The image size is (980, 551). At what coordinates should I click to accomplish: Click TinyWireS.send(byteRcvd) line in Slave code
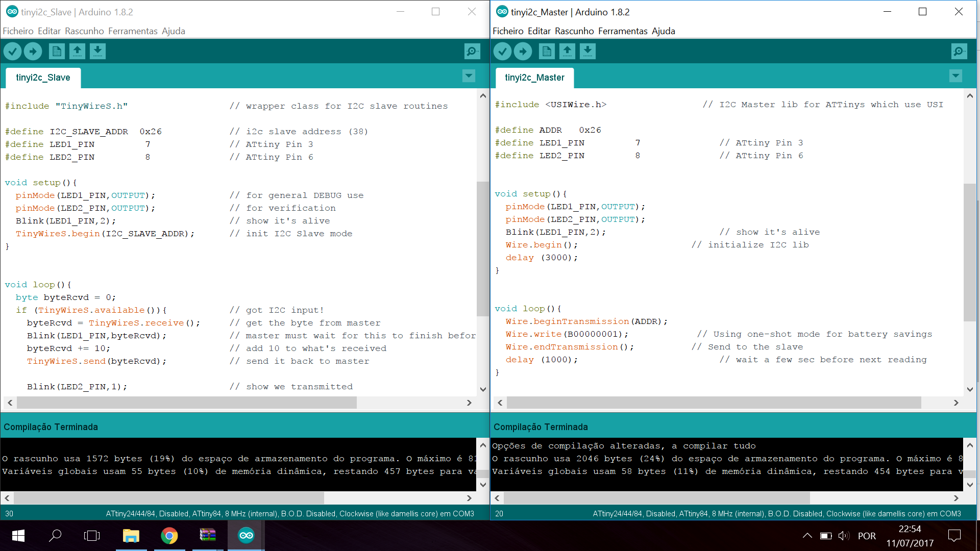(x=97, y=361)
